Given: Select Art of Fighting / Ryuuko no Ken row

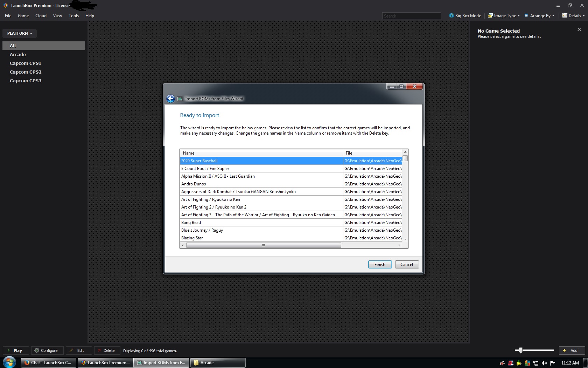Looking at the screenshot, I should pos(291,199).
